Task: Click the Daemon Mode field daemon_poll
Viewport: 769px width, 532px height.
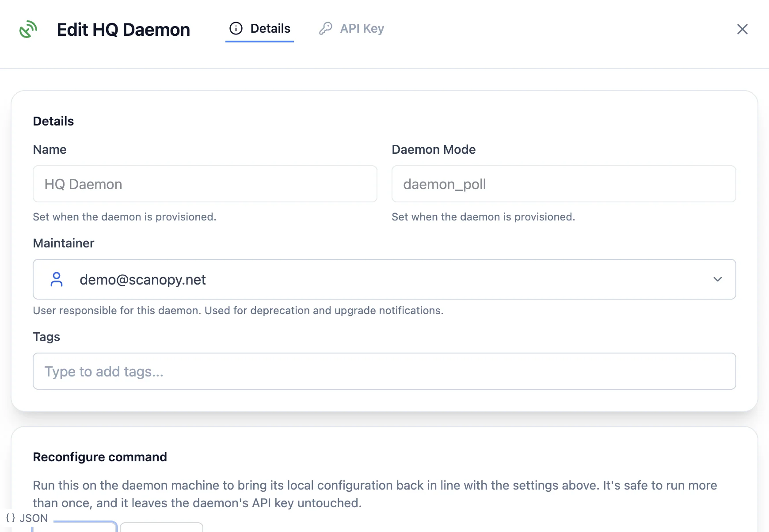Action: coord(564,184)
